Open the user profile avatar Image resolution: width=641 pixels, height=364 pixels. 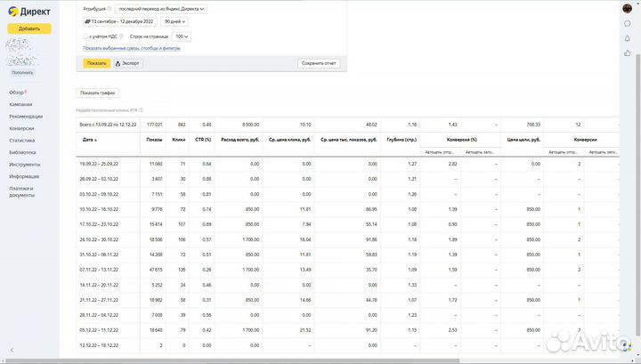(628, 7)
